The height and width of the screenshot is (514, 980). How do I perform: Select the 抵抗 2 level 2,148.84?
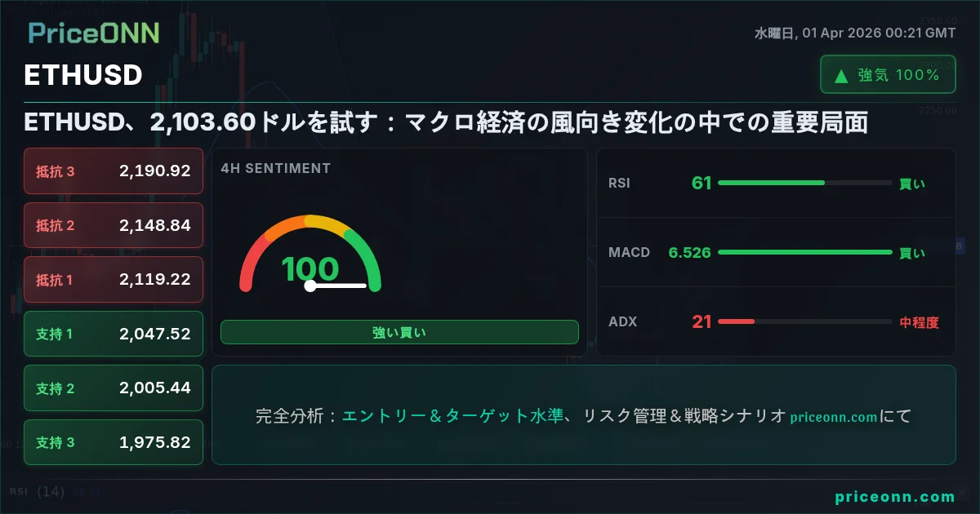(114, 225)
